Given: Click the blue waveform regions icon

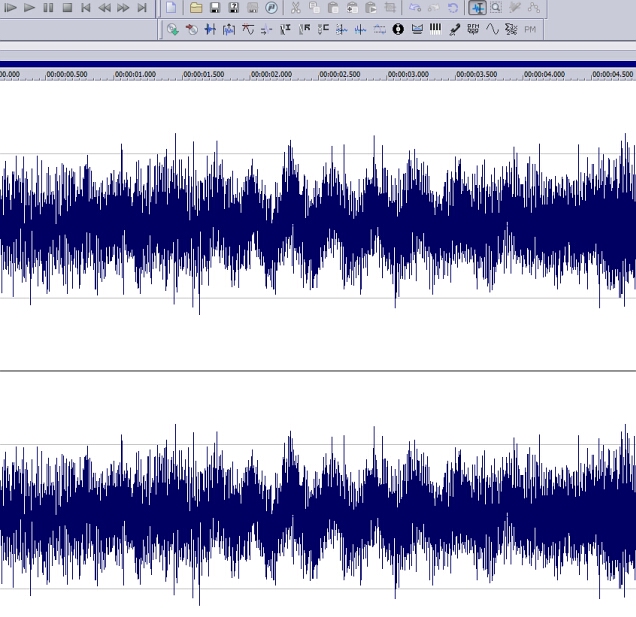Looking at the screenshot, I should pos(210,29).
